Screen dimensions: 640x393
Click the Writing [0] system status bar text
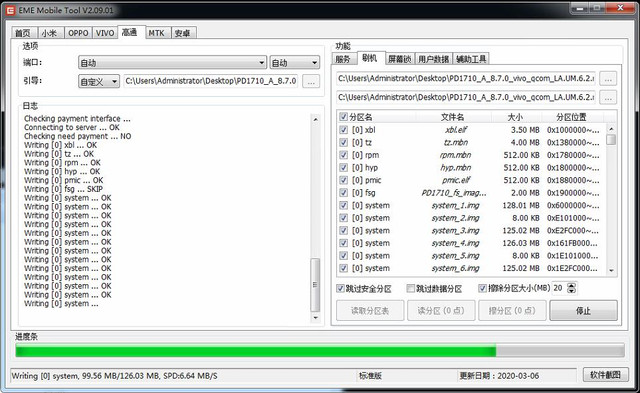coord(114,376)
